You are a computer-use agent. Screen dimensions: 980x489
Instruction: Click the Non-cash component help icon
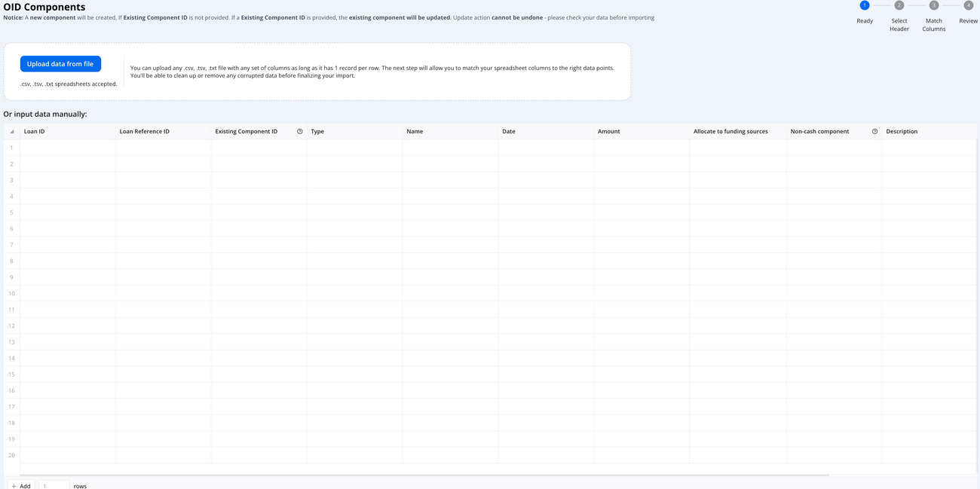click(x=874, y=130)
